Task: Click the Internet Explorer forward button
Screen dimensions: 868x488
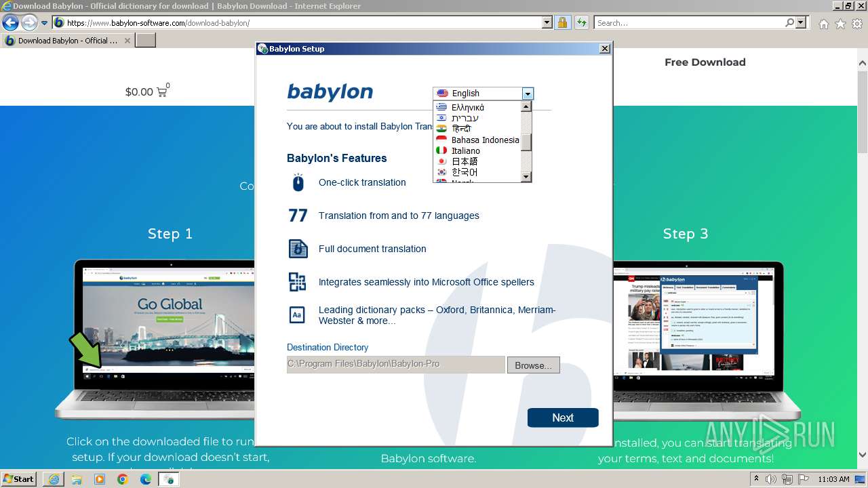Action: [x=29, y=22]
